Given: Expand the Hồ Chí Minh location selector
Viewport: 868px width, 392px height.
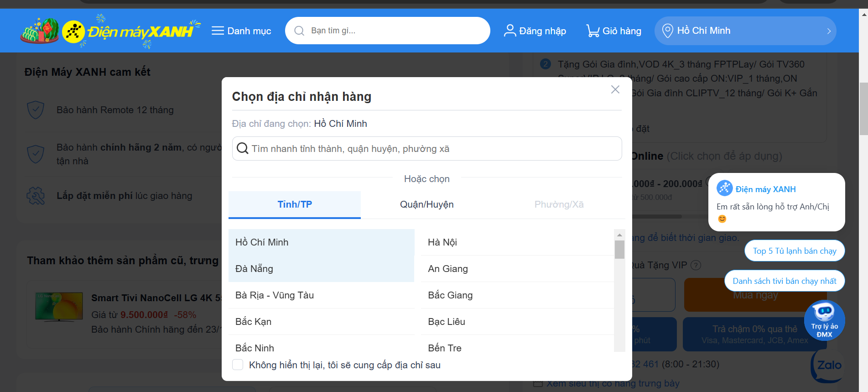Looking at the screenshot, I should (745, 31).
